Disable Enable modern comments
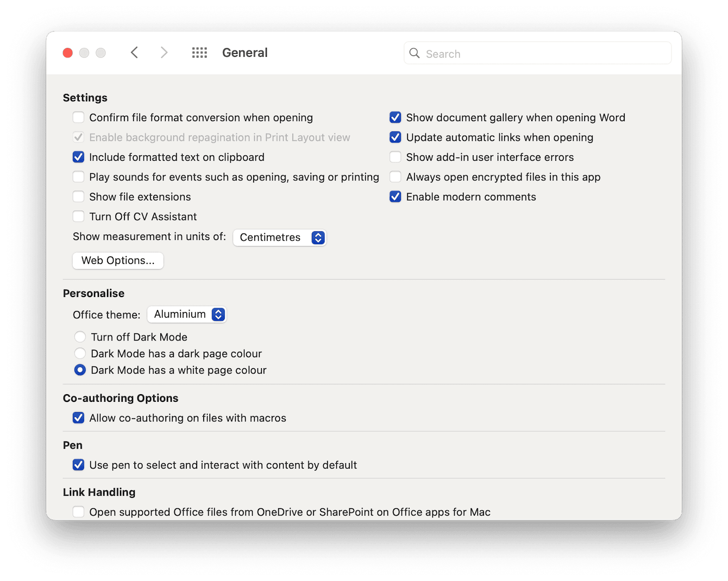 coord(395,197)
